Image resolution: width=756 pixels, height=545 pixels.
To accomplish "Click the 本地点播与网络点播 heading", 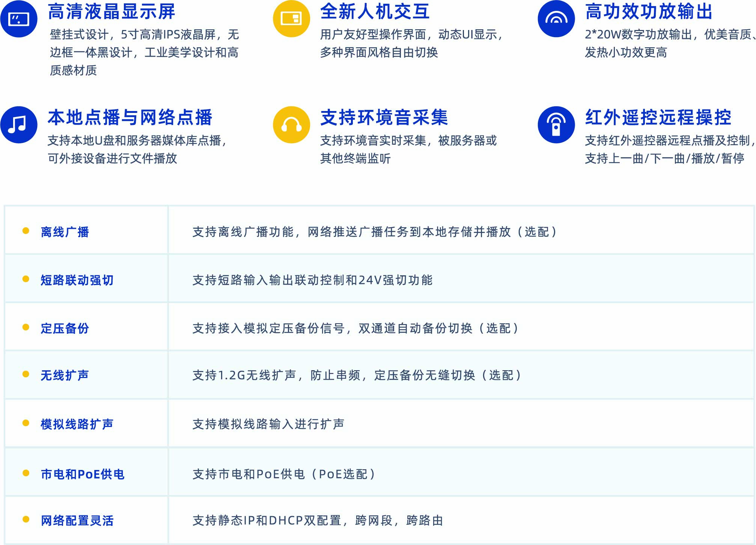I will pyautogui.click(x=130, y=117).
